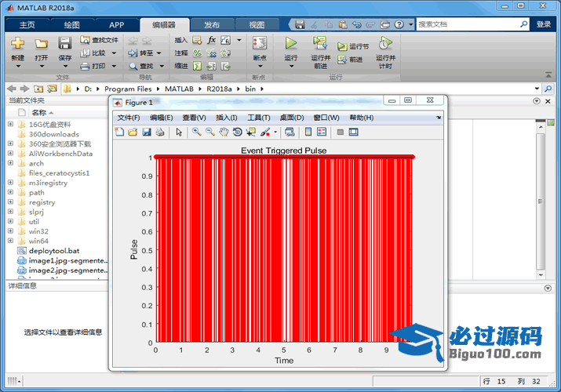Expand the win64 folder tree node
This screenshot has height=392, width=561.
(x=10, y=241)
